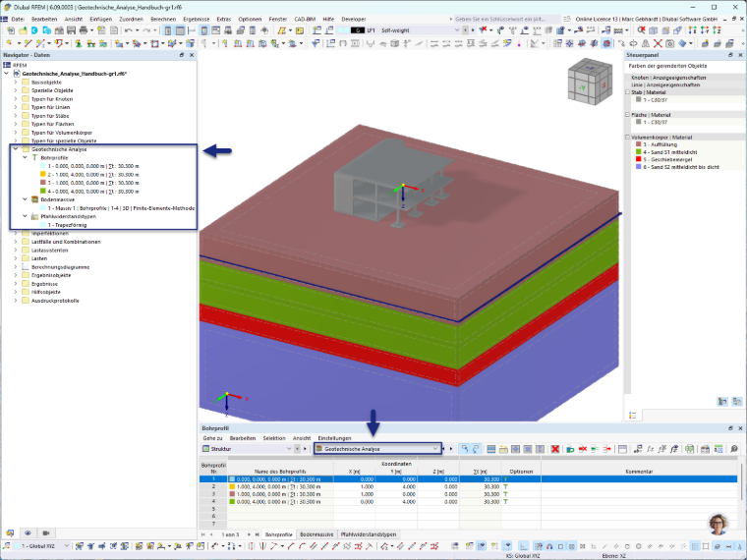The width and height of the screenshot is (747, 560).
Task: Click the navigator camera views icon at bottom
Action: tap(46, 532)
